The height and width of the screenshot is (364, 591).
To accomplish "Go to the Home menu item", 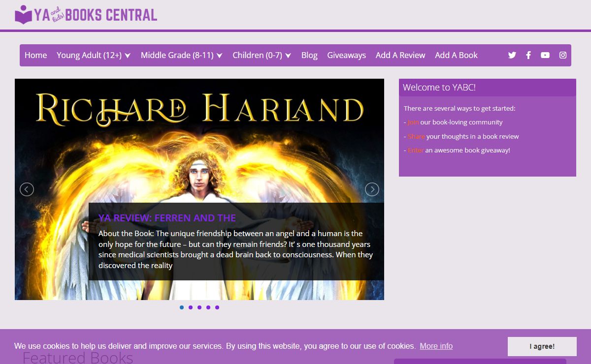I will click(36, 55).
